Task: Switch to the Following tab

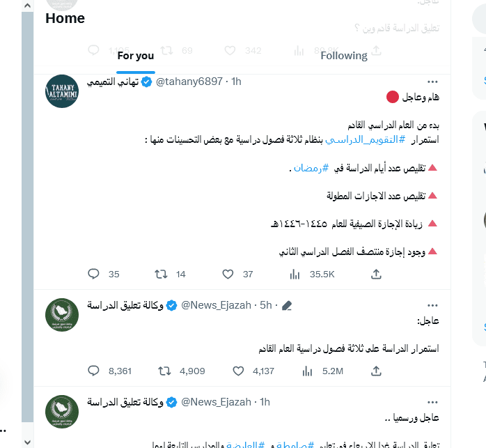Action: (344, 56)
